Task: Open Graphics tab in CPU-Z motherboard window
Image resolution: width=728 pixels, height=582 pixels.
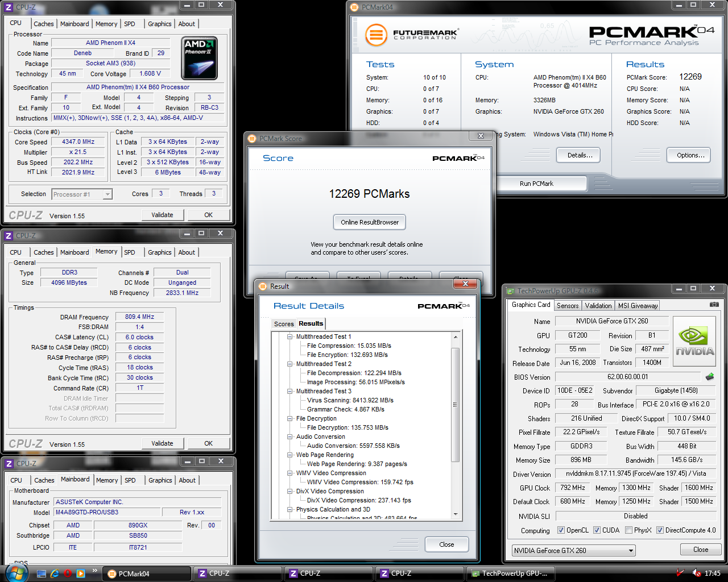Action: [x=160, y=480]
